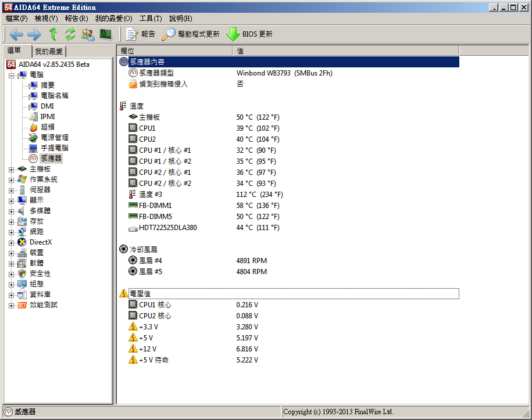Screen dimensions: 532x420
Task: Open the 工具(T) menu
Action: (151, 19)
